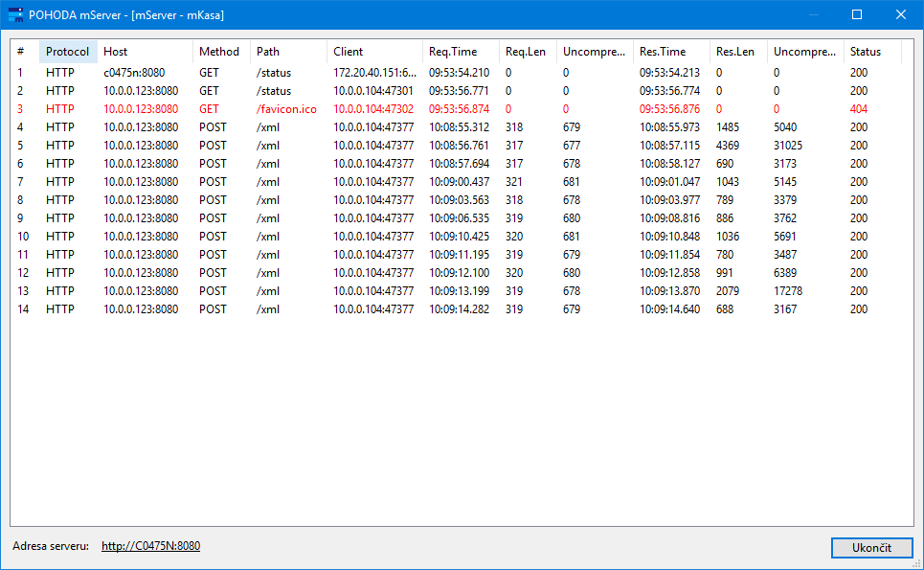The width and height of the screenshot is (924, 570).
Task: Click the Status column header
Action: [x=872, y=52]
